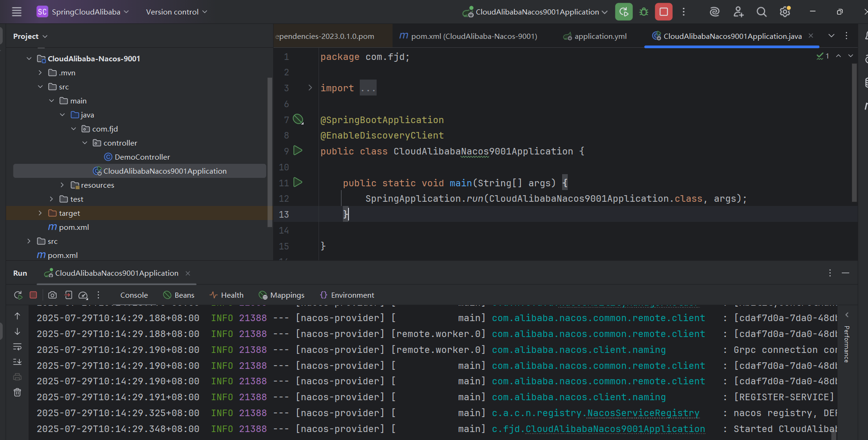Open the AI Assistant swirl icon

[714, 12]
